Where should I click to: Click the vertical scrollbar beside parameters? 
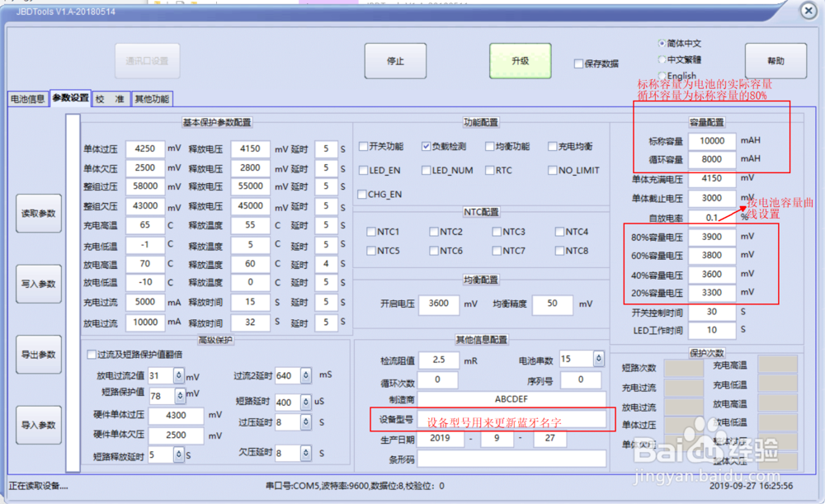73,293
